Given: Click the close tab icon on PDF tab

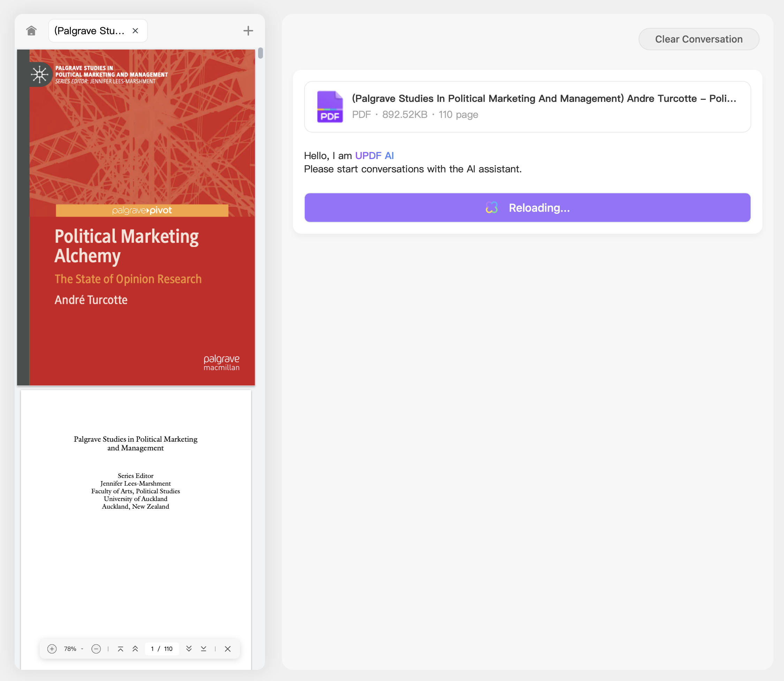Looking at the screenshot, I should click(136, 31).
